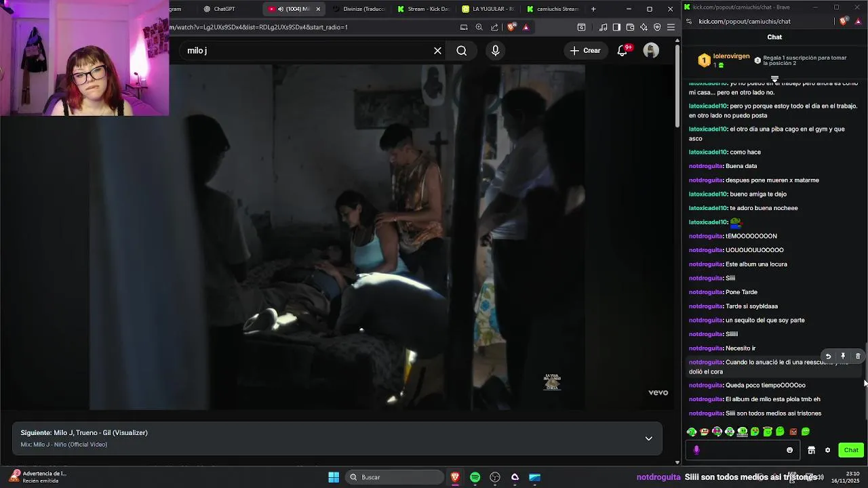Screen dimensions: 868x488
Task: Click the browser zoom magnifier icon in address bar
Action: point(479,27)
